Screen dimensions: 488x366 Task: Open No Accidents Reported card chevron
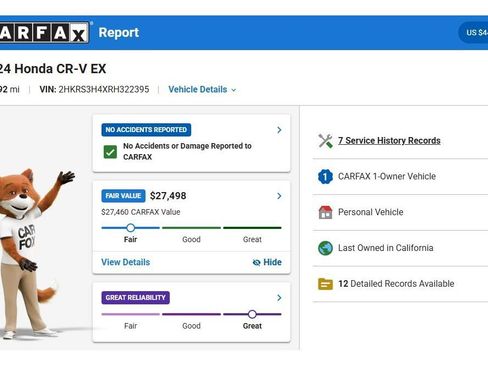point(279,130)
